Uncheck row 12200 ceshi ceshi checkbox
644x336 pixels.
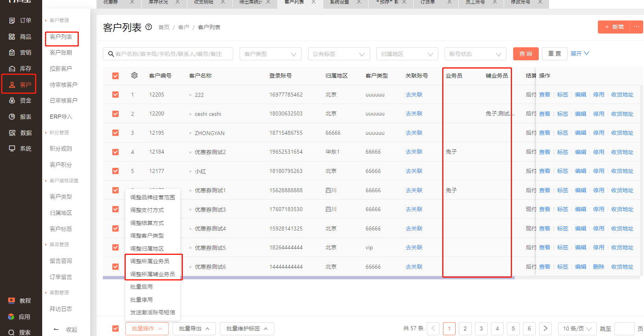click(115, 114)
